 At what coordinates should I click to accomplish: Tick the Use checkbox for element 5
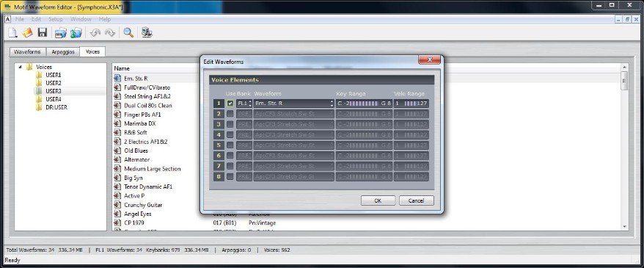pos(230,145)
